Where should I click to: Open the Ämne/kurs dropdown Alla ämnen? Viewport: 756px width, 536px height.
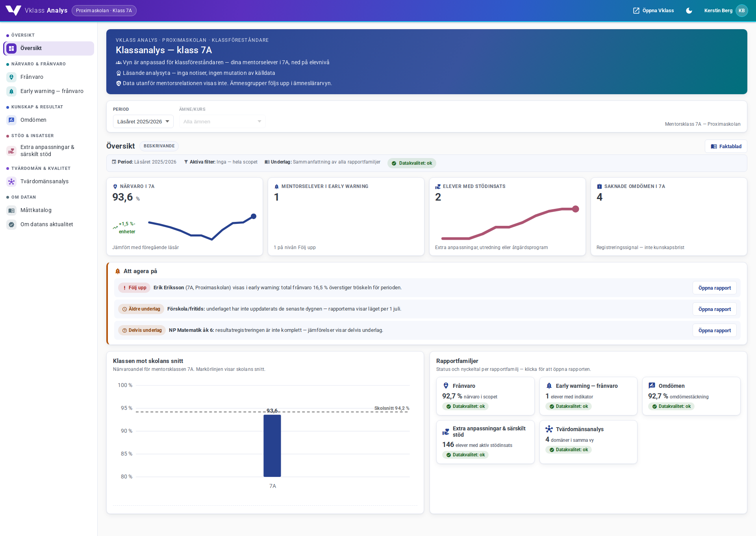point(222,121)
